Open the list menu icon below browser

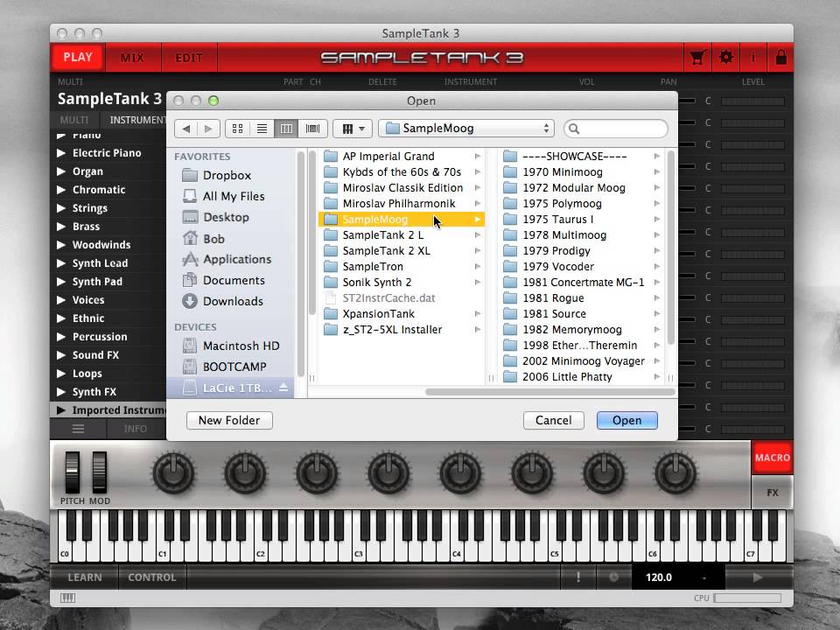pos(78,429)
